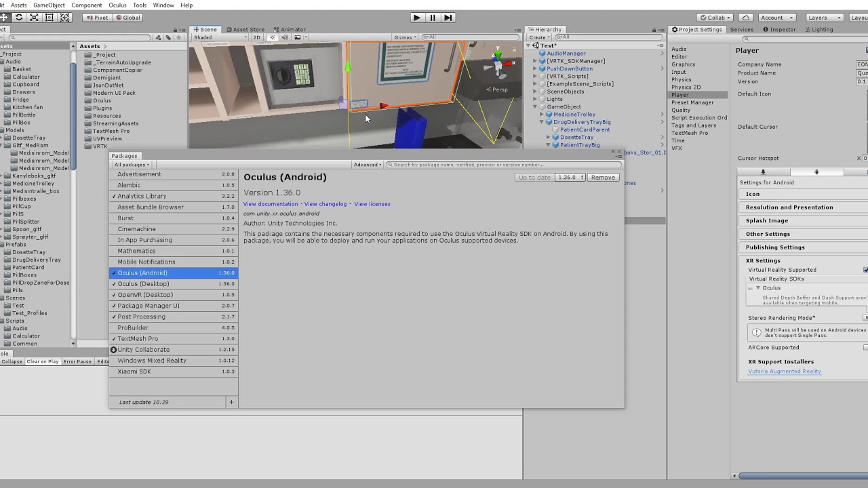Select TextMesh Pro settings category

(x=689, y=133)
